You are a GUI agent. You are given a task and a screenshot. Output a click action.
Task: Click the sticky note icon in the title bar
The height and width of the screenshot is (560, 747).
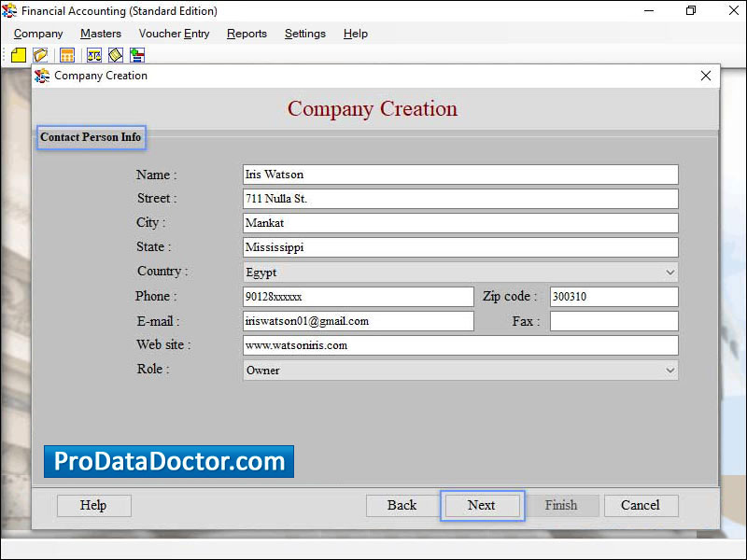8,11
